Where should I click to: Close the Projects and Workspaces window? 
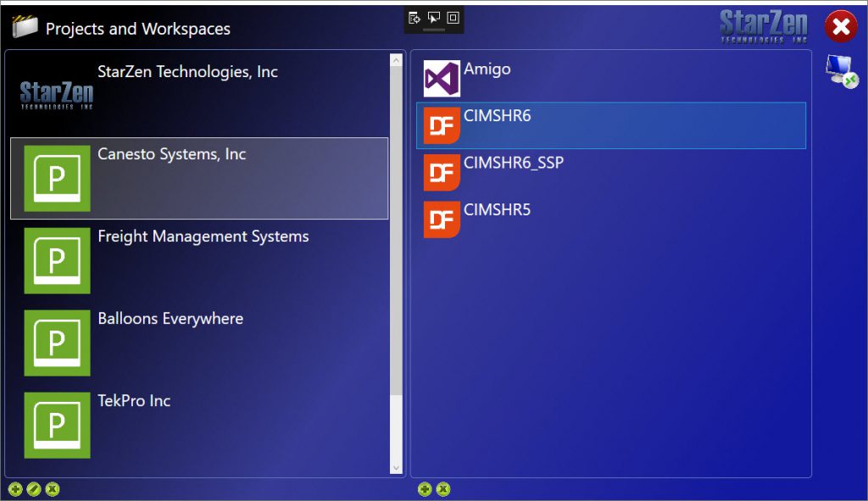pyautogui.click(x=840, y=27)
